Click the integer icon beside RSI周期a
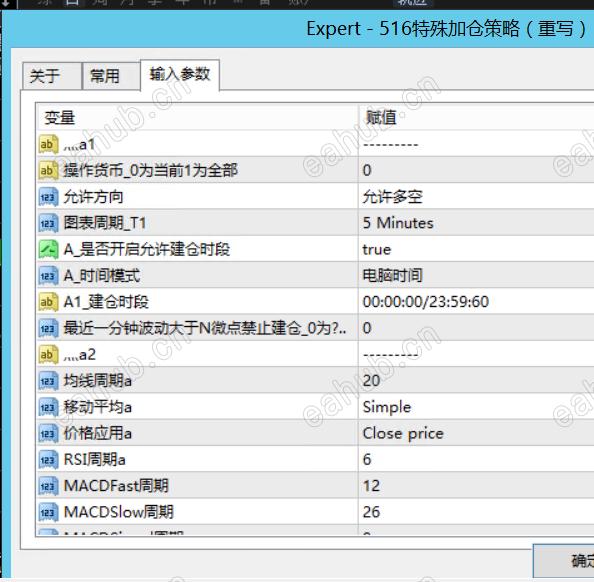This screenshot has width=594, height=582. point(48,460)
